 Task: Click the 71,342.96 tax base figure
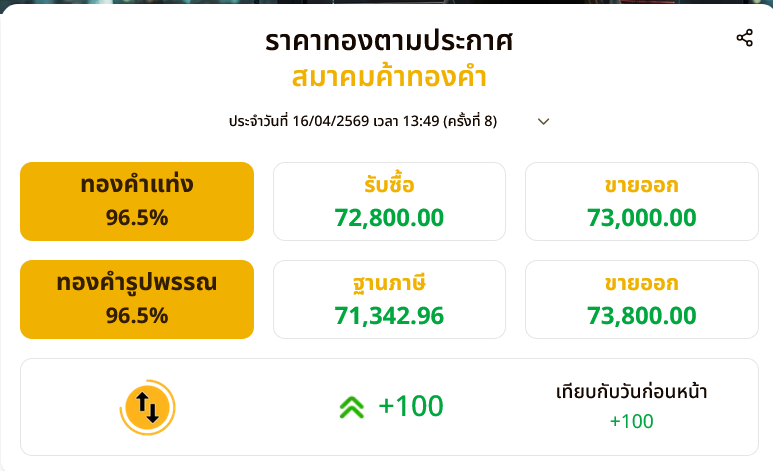[x=389, y=316]
